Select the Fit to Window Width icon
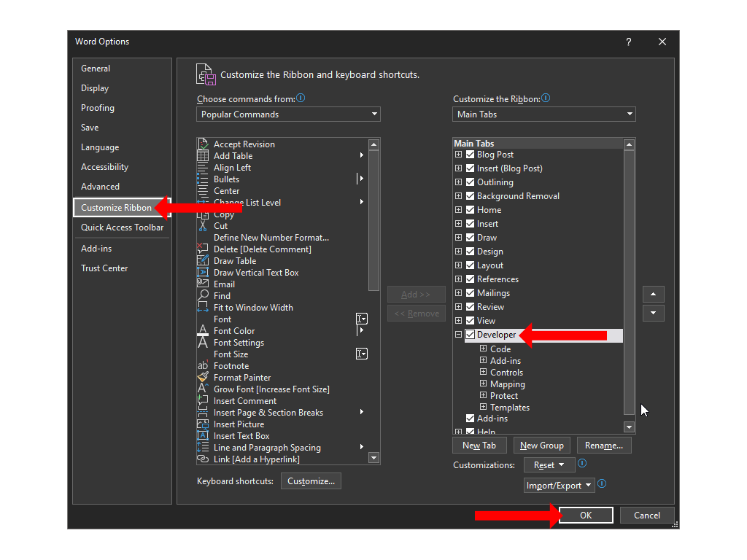Image resolution: width=747 pixels, height=560 pixels. (203, 307)
